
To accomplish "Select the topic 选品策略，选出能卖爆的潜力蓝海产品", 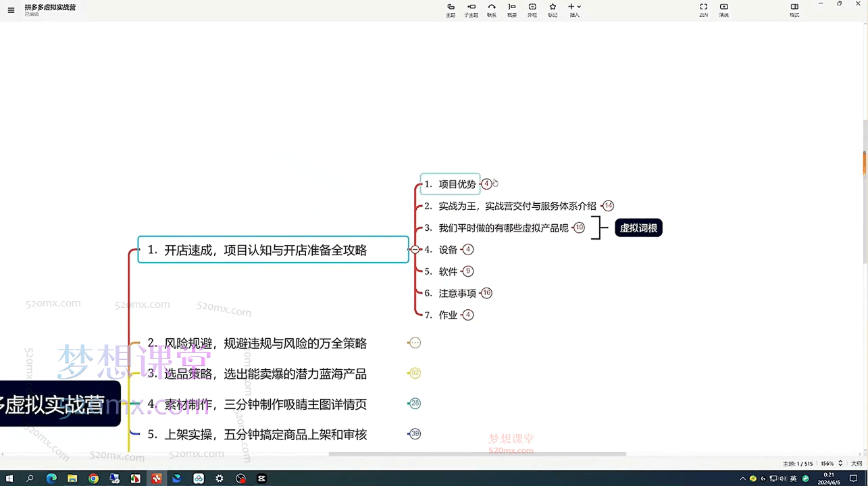I will 257,374.
